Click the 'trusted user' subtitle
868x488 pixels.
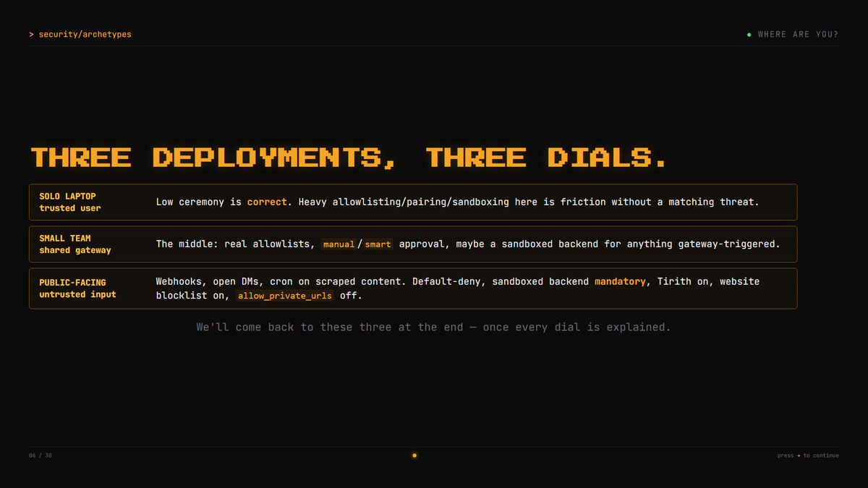70,208
